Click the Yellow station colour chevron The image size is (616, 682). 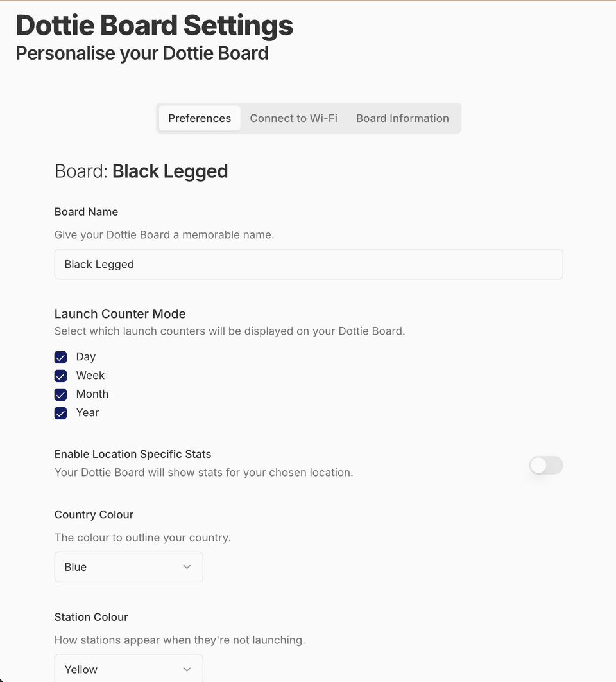187,669
